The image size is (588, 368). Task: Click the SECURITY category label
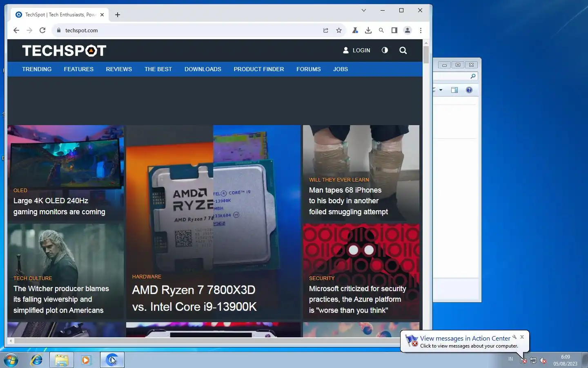tap(322, 278)
